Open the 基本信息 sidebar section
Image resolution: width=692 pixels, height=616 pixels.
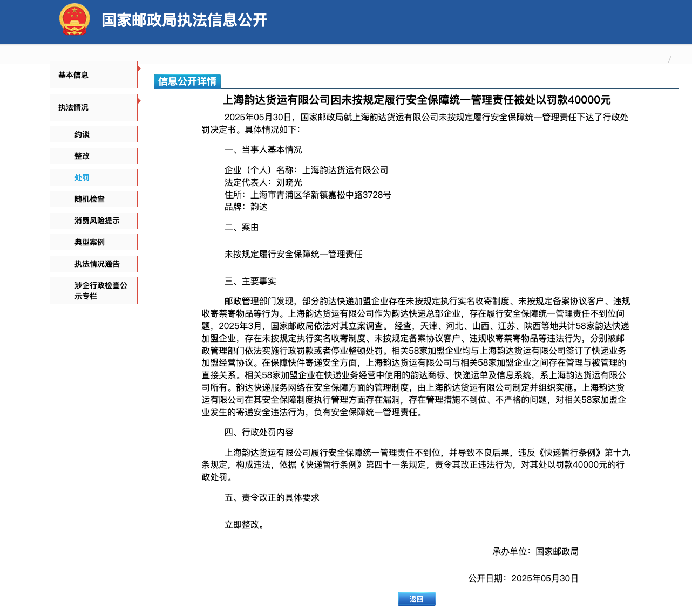pyautogui.click(x=73, y=75)
